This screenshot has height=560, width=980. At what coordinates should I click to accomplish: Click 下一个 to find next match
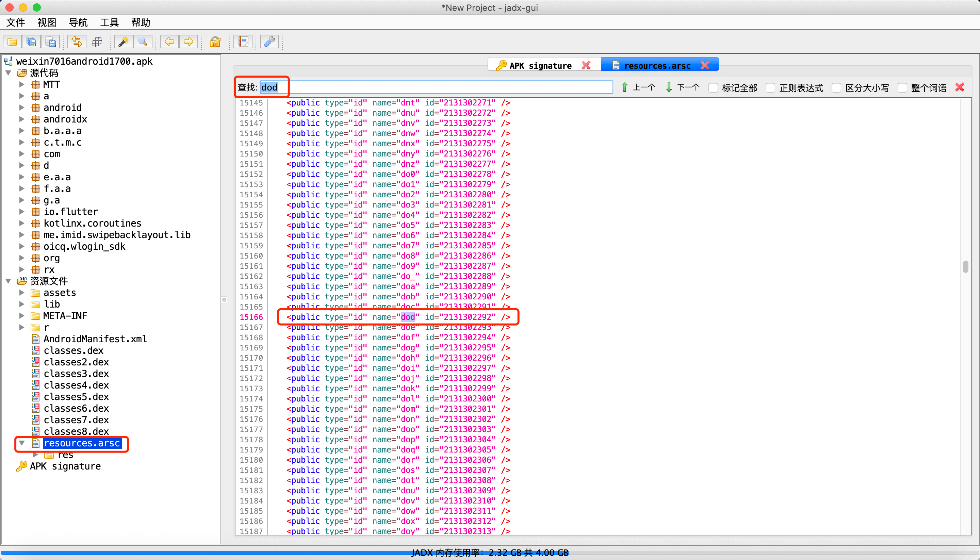[683, 88]
